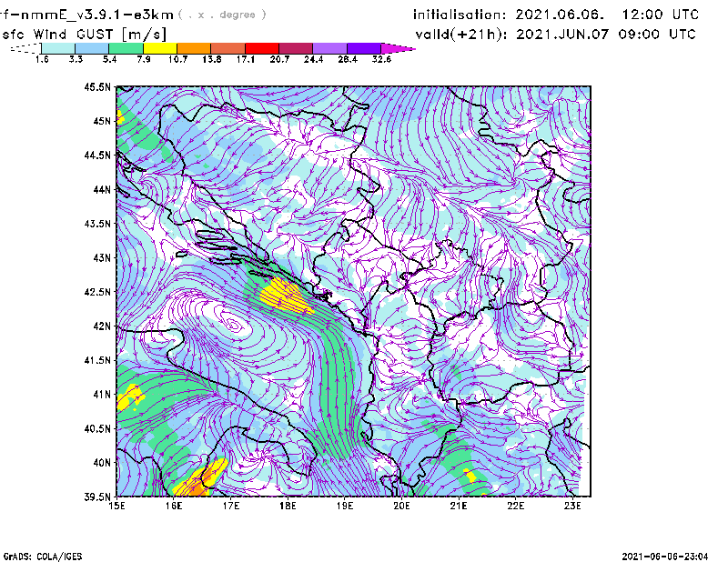
Task: Click the orange legend swatch between 10.7 and 13.8
Action: click(x=194, y=48)
